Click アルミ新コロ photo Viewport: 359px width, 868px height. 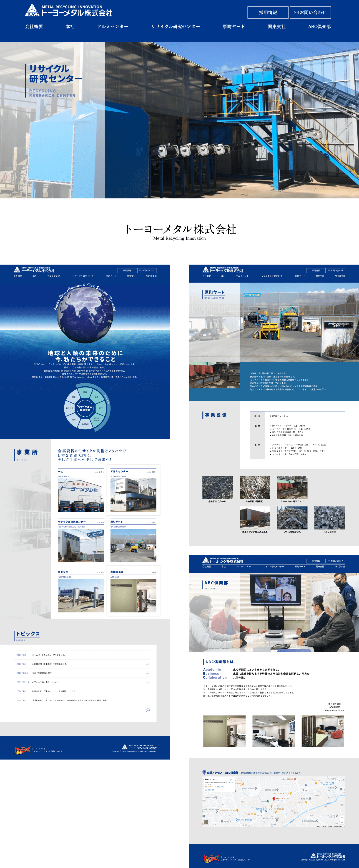(x=329, y=518)
